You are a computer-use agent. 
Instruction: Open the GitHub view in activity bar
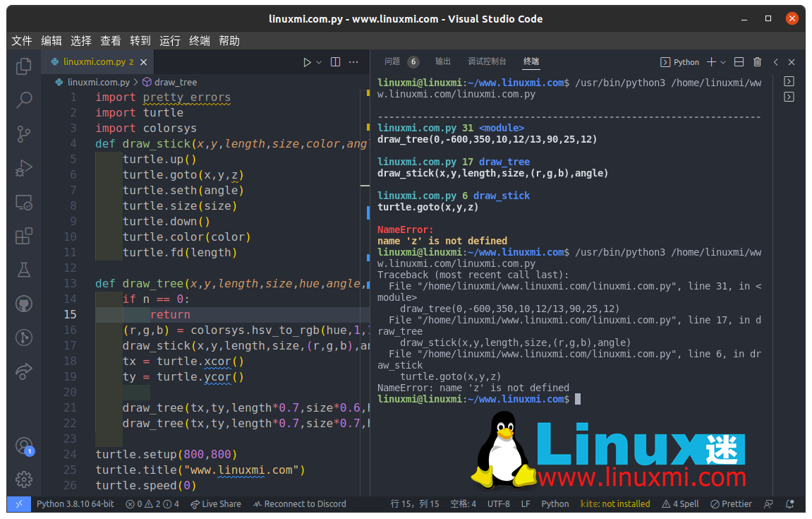point(24,304)
